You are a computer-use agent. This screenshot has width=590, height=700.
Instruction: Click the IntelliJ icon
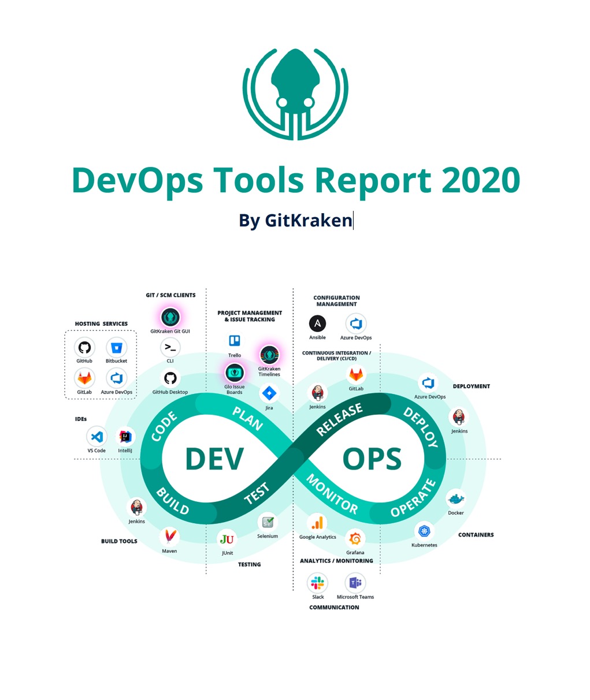point(125,437)
